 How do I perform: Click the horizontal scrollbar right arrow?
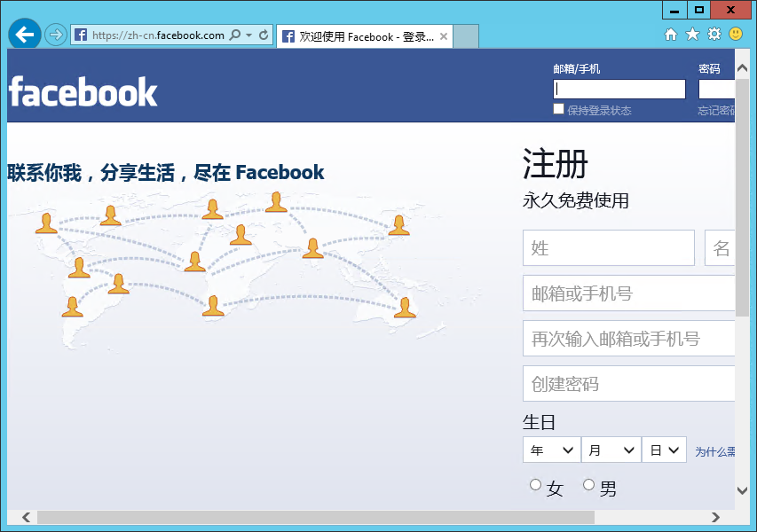click(x=715, y=518)
